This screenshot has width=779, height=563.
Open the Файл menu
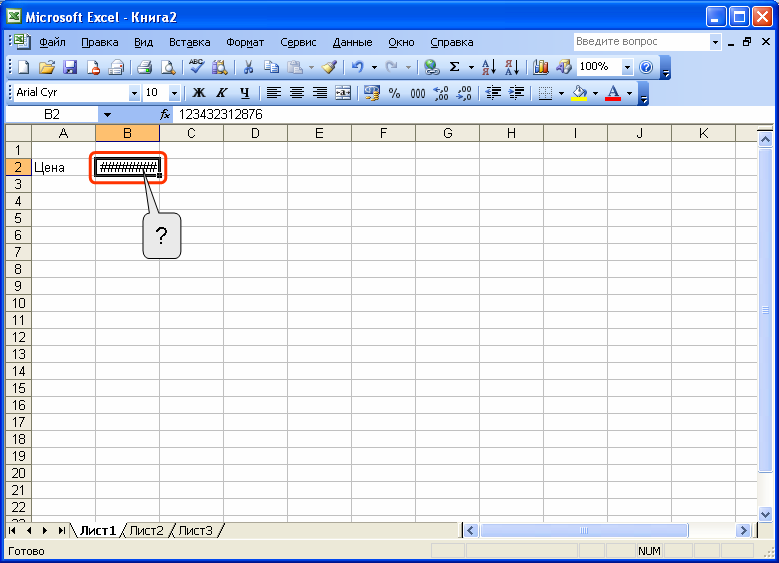pos(52,42)
